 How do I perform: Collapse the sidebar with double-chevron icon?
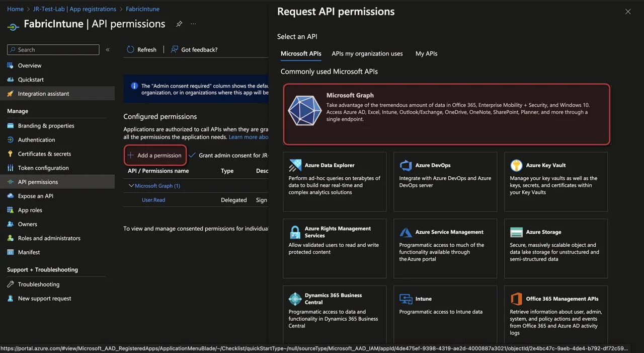(108, 50)
